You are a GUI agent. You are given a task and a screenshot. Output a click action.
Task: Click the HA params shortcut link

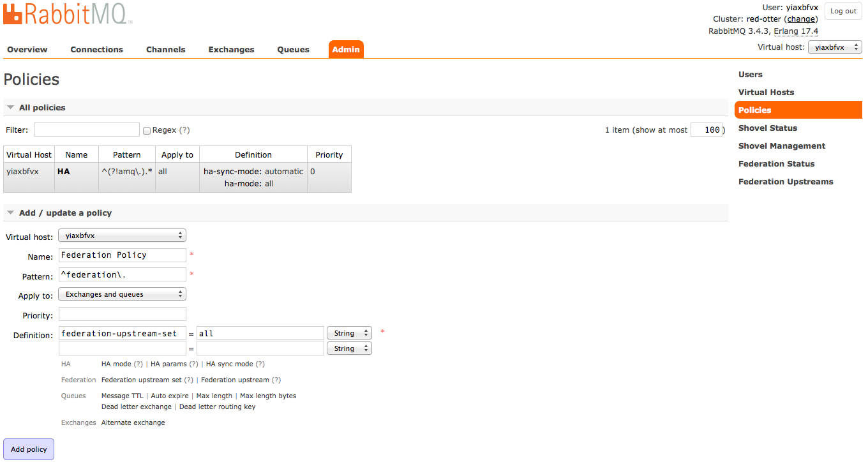(x=168, y=364)
